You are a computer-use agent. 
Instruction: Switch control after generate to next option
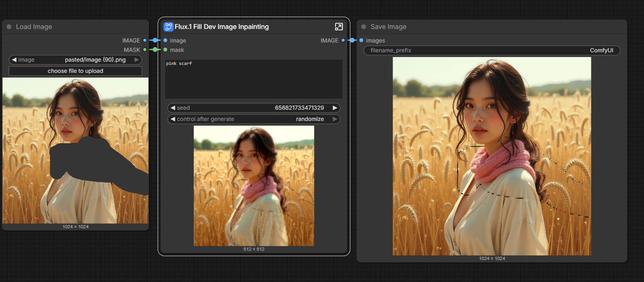pyautogui.click(x=335, y=119)
